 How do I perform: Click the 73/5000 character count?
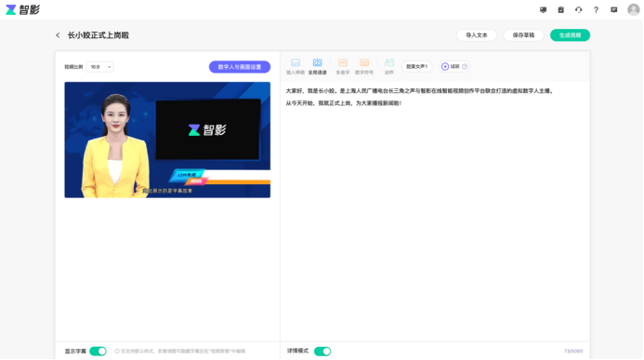coord(573,352)
